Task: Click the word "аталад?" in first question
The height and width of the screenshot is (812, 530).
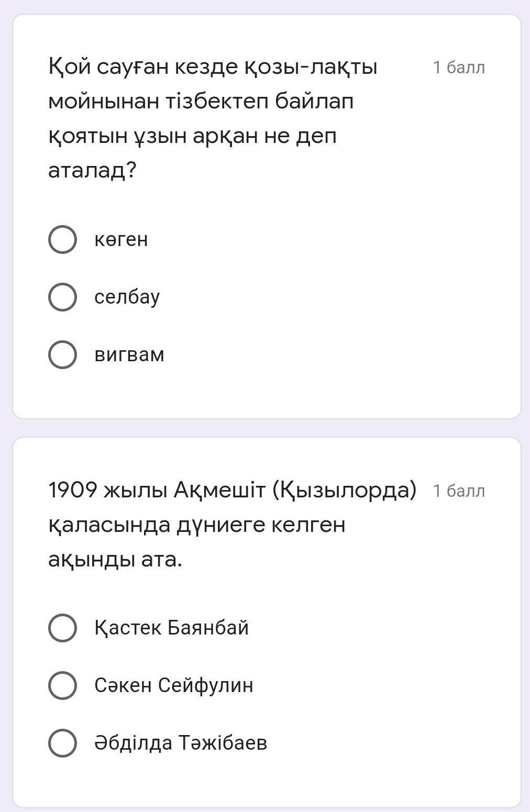Action: click(92, 170)
